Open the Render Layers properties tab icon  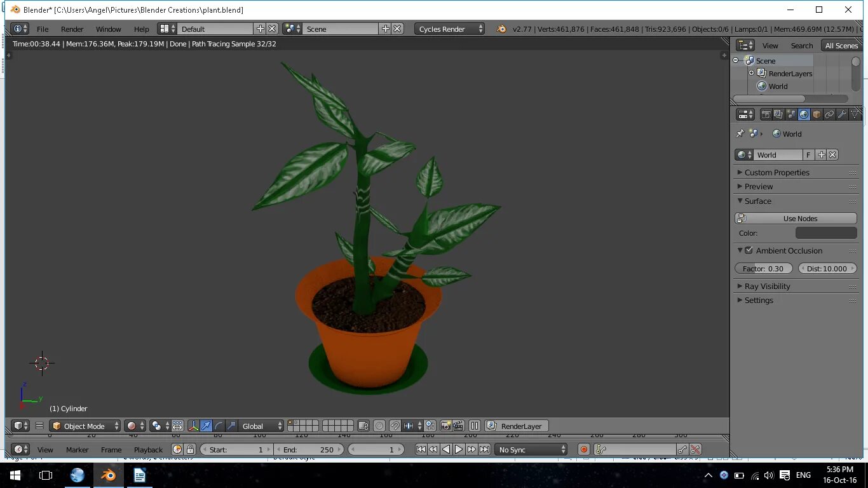click(x=778, y=114)
